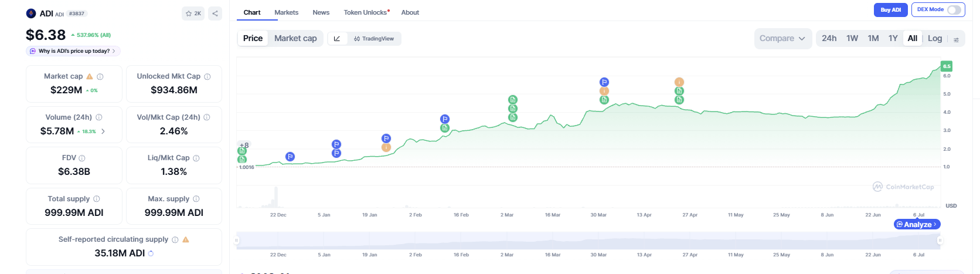
Task: Go to Token Unlocks tab
Action: pyautogui.click(x=366, y=12)
